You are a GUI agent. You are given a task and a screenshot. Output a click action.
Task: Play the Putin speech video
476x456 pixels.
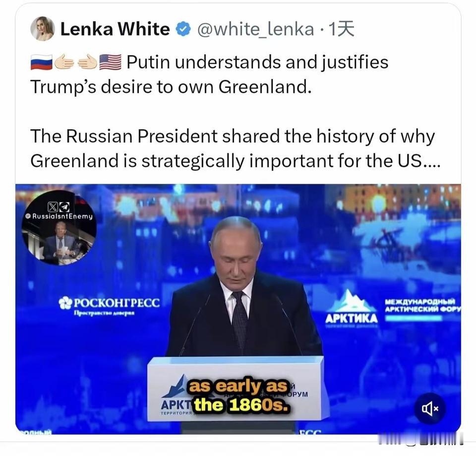point(238,309)
